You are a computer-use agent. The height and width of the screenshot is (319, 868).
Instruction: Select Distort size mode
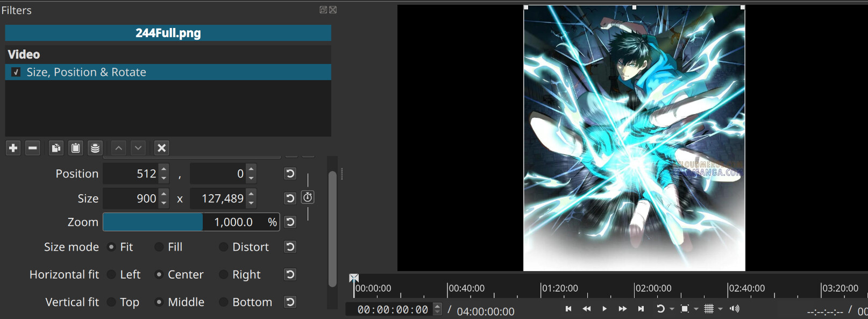tap(224, 247)
